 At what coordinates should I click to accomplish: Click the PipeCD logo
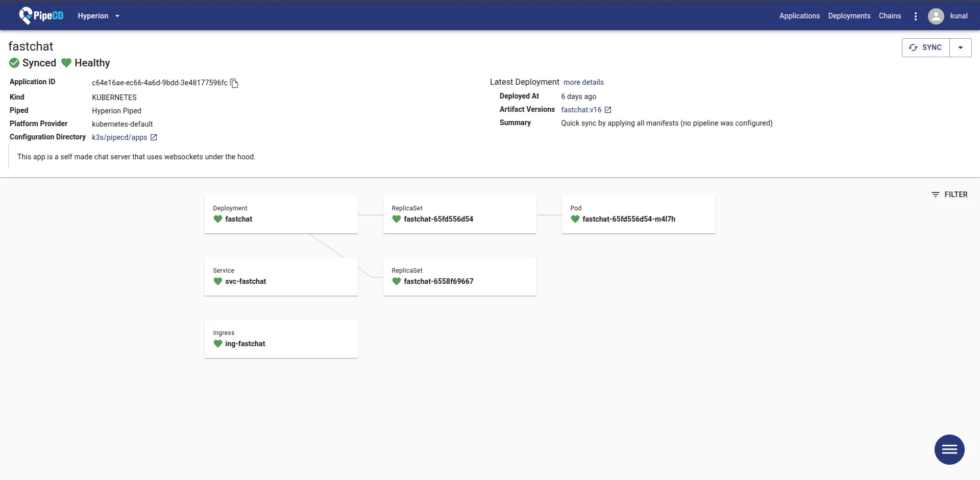click(x=41, y=16)
